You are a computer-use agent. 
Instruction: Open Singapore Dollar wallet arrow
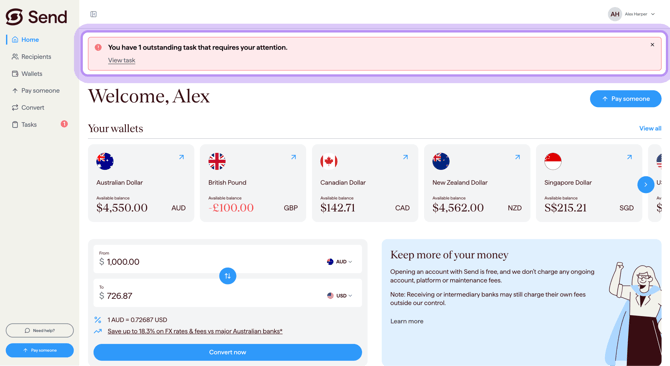coord(629,157)
